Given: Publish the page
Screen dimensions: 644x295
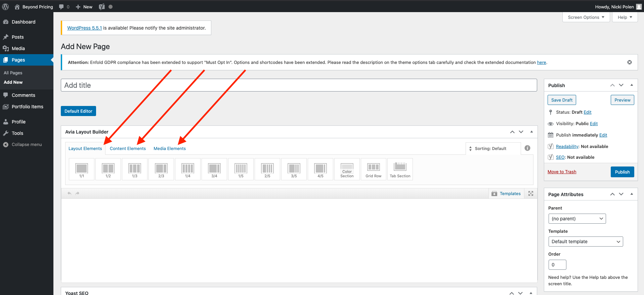Looking at the screenshot, I should click(622, 172).
